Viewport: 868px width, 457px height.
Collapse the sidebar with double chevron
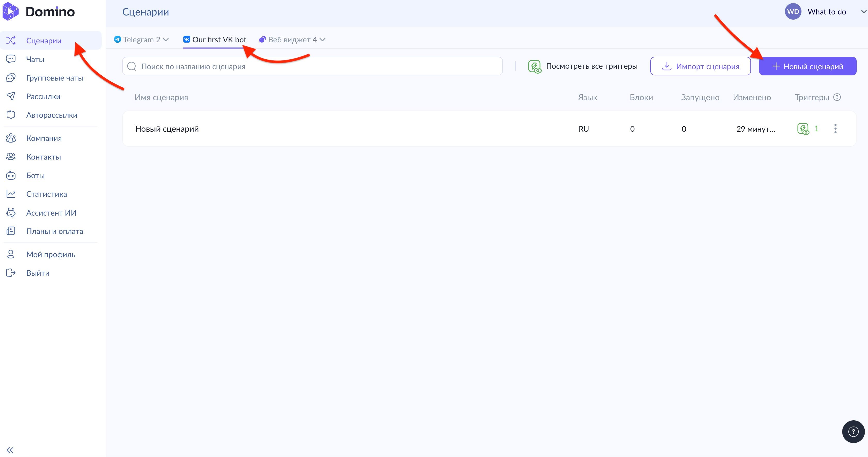click(x=10, y=450)
